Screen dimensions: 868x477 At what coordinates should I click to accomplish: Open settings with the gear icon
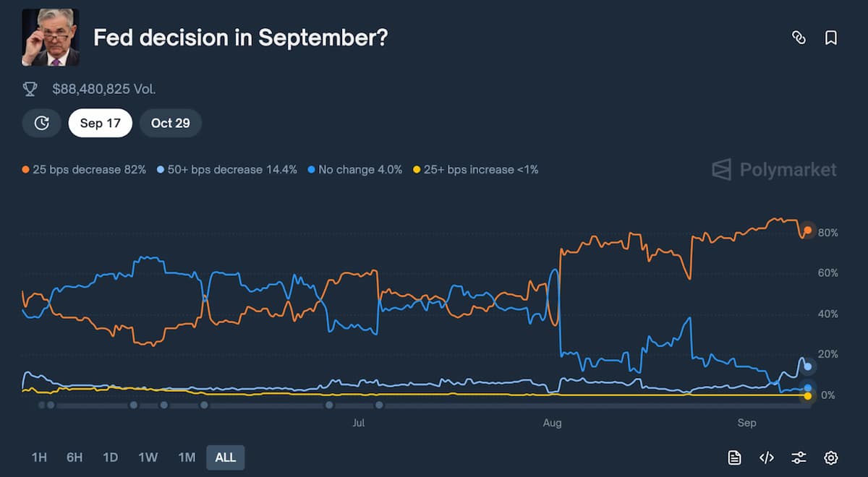point(830,457)
